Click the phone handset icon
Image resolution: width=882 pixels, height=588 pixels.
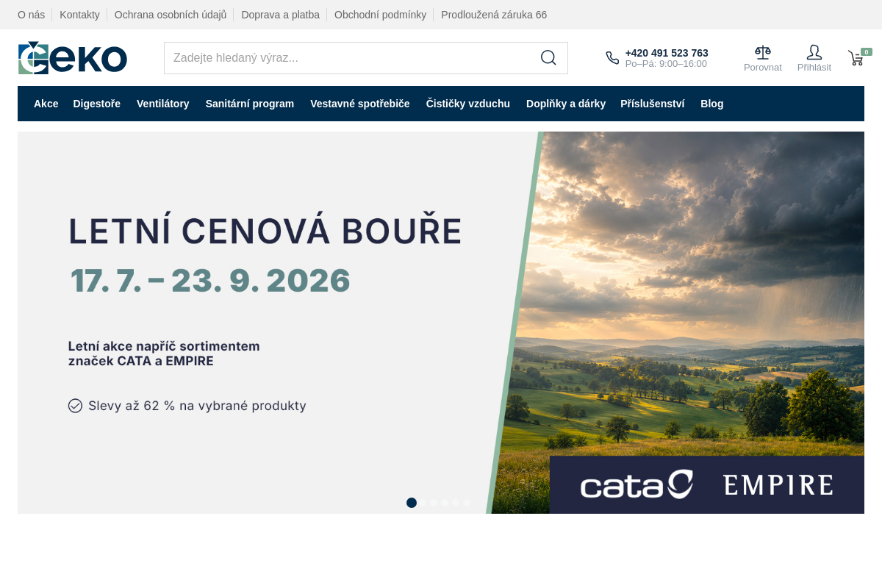pyautogui.click(x=612, y=58)
